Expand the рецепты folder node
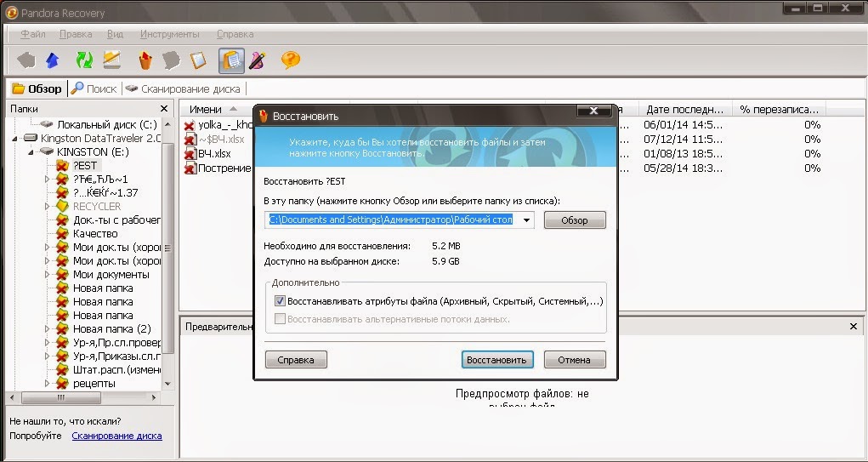868x462 pixels. point(48,384)
